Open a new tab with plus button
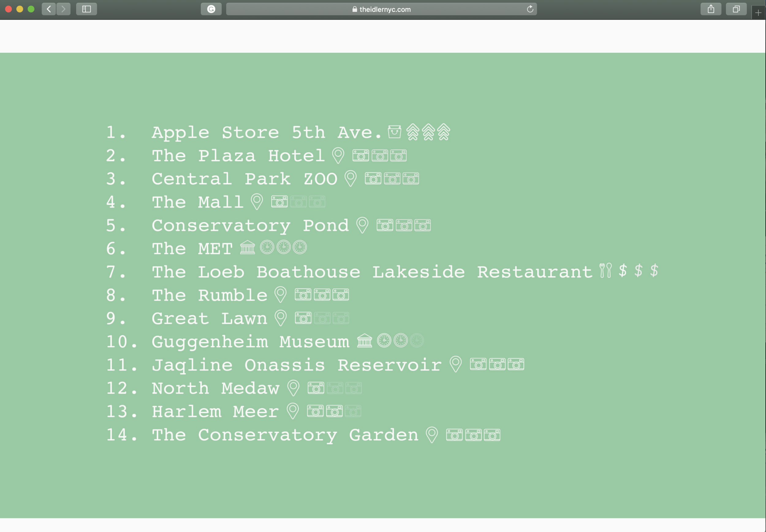 pyautogui.click(x=758, y=13)
